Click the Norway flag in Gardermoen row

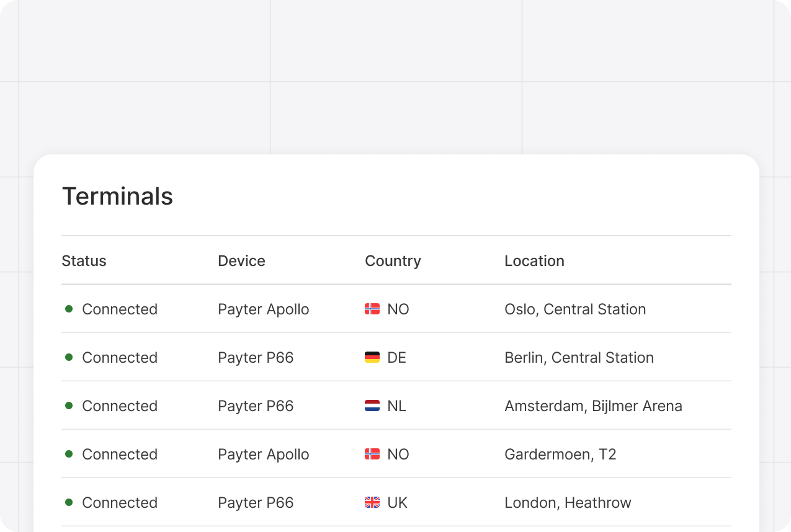point(372,454)
